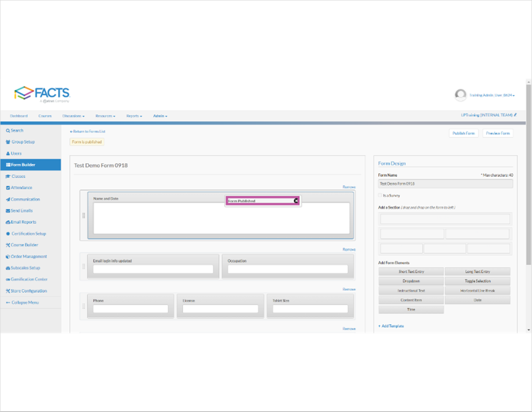Click the Attendance check icon
This screenshot has width=532, height=412.
8,188
